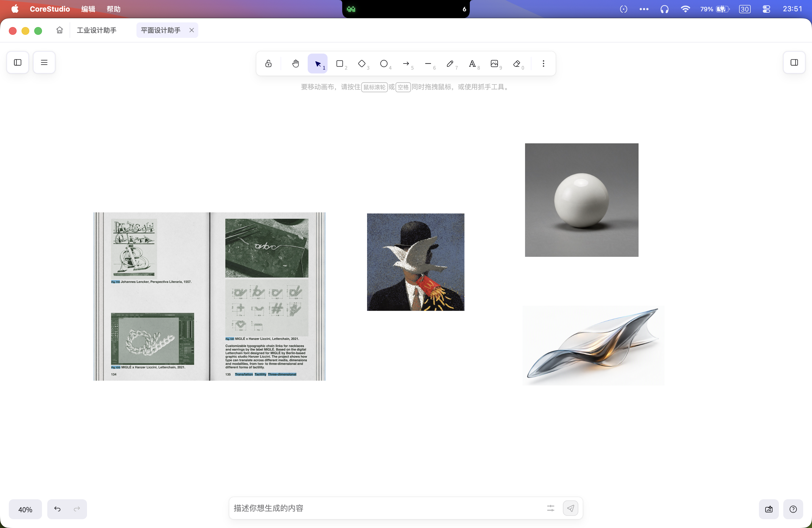Switch to the 平面设计助手 tab
Image resolution: width=812 pixels, height=528 pixels.
[160, 30]
